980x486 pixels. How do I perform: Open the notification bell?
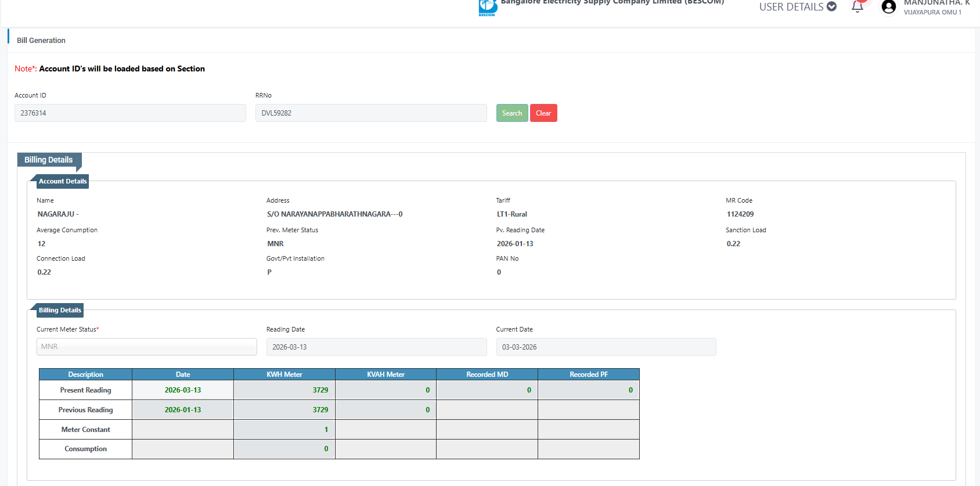pos(857,7)
